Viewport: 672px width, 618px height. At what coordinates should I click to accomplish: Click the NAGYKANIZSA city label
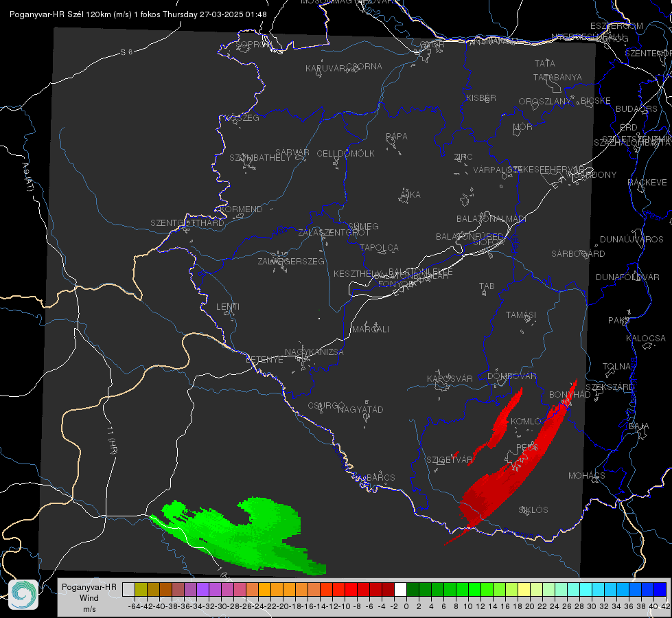[x=314, y=352]
